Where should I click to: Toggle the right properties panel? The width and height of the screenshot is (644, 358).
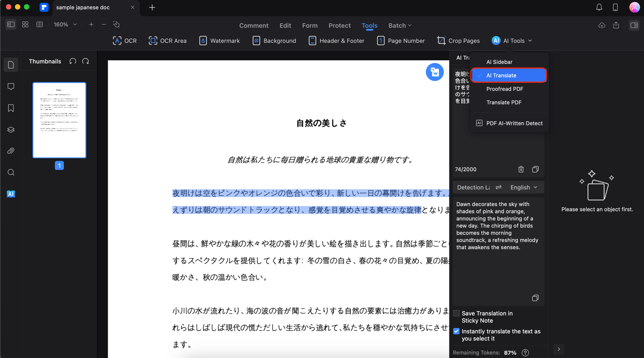[634, 25]
